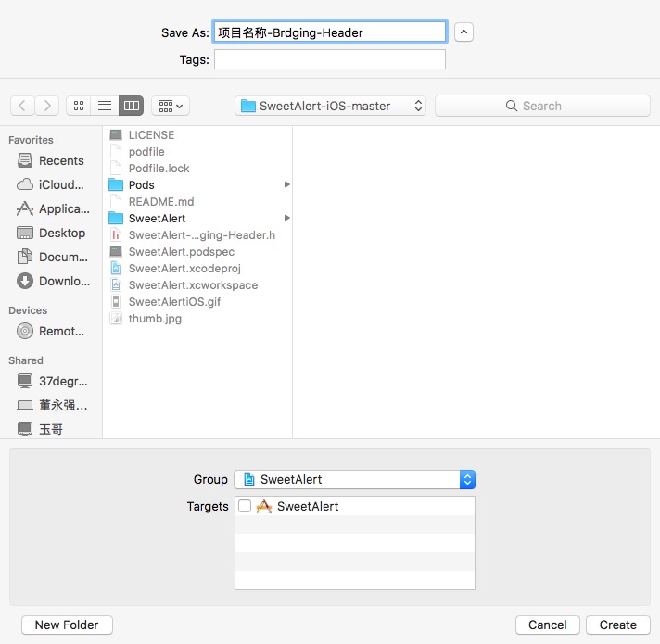Select the SweetAlert-...ging-Header.h file

coord(197,234)
